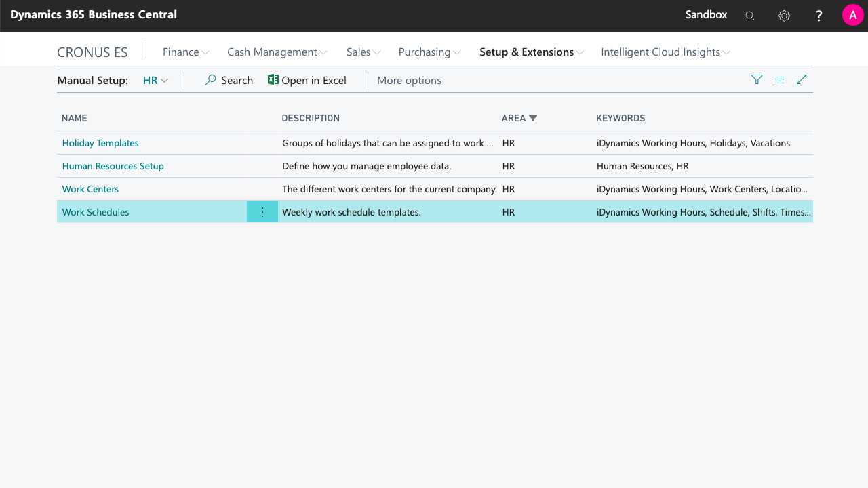Open the help question mark
This screenshot has height=488, width=868.
click(818, 14)
